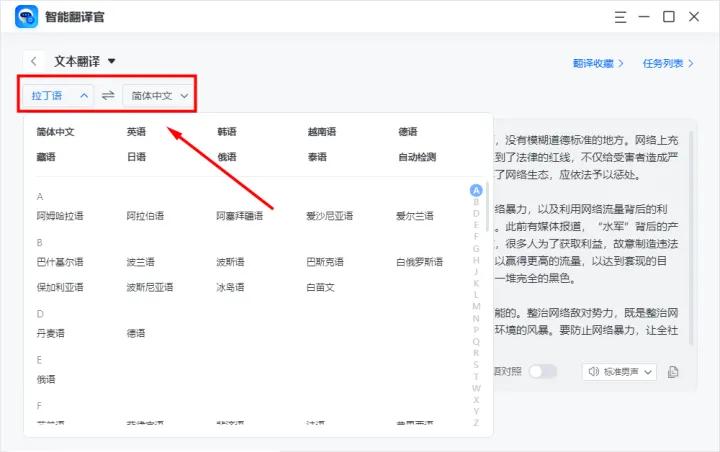Pick 俄语 under section E
The image size is (720, 452).
46,379
